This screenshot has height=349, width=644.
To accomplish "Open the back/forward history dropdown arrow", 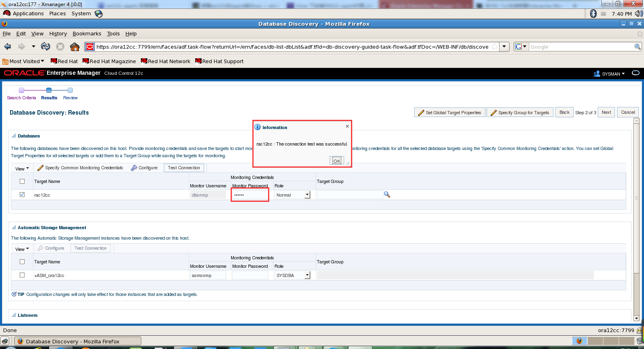I will point(33,47).
